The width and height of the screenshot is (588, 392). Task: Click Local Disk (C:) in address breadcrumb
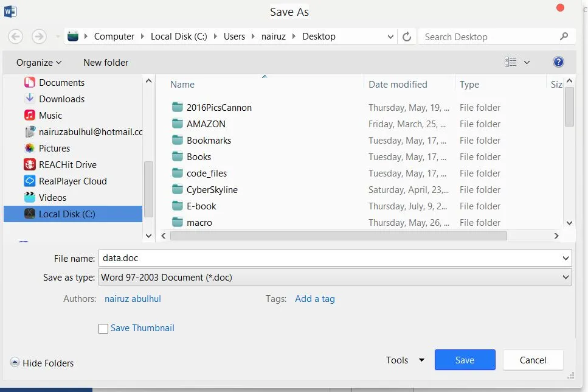[179, 37]
